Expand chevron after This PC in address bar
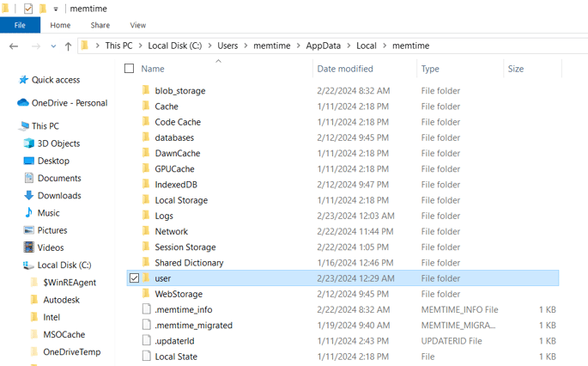The image size is (588, 366). click(140, 46)
